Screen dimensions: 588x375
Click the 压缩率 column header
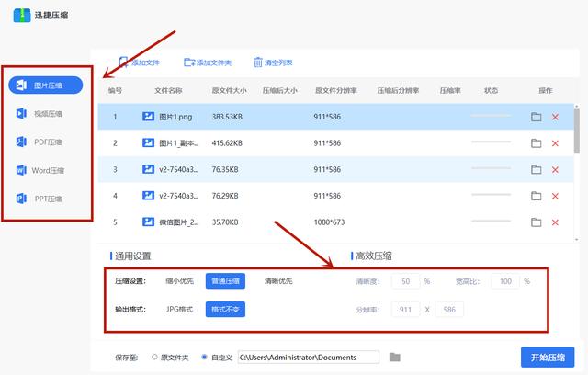pyautogui.click(x=450, y=90)
